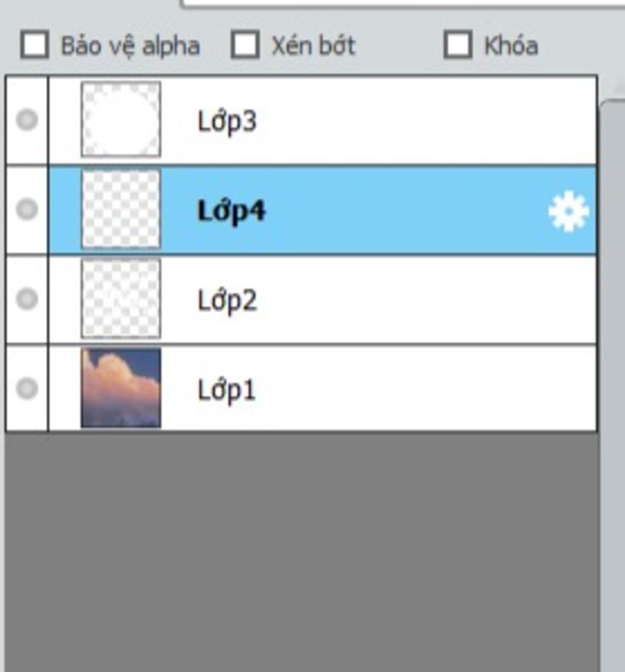Click the Bảo vệ alpha label text
Screen dimensions: 625x672
coord(131,46)
